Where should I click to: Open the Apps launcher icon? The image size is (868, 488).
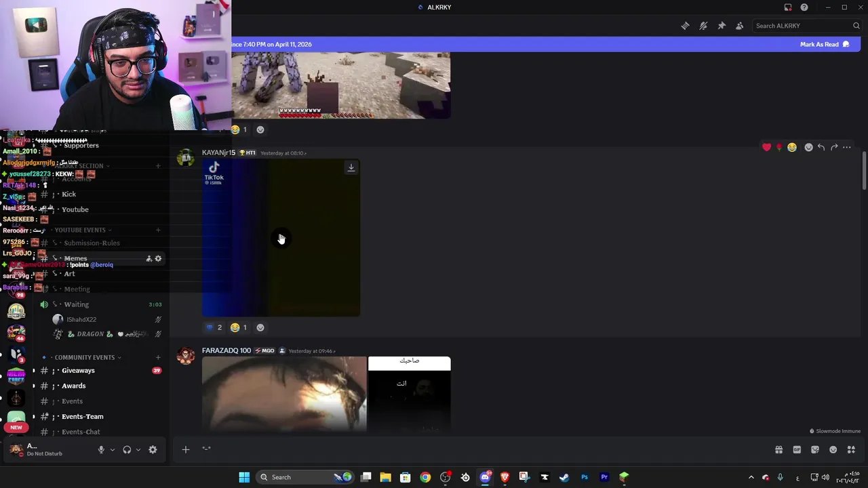point(851,449)
